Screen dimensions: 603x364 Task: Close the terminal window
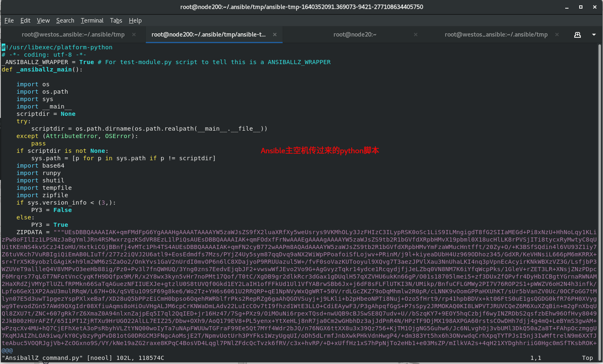[594, 7]
